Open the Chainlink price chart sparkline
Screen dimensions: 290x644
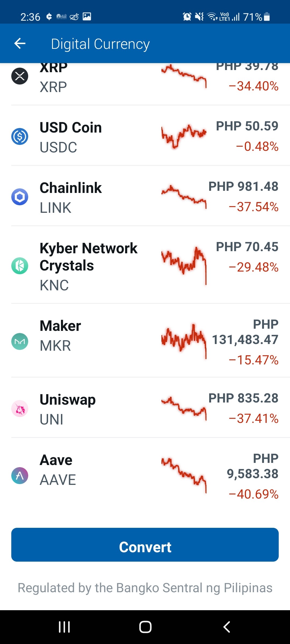pyautogui.click(x=184, y=197)
